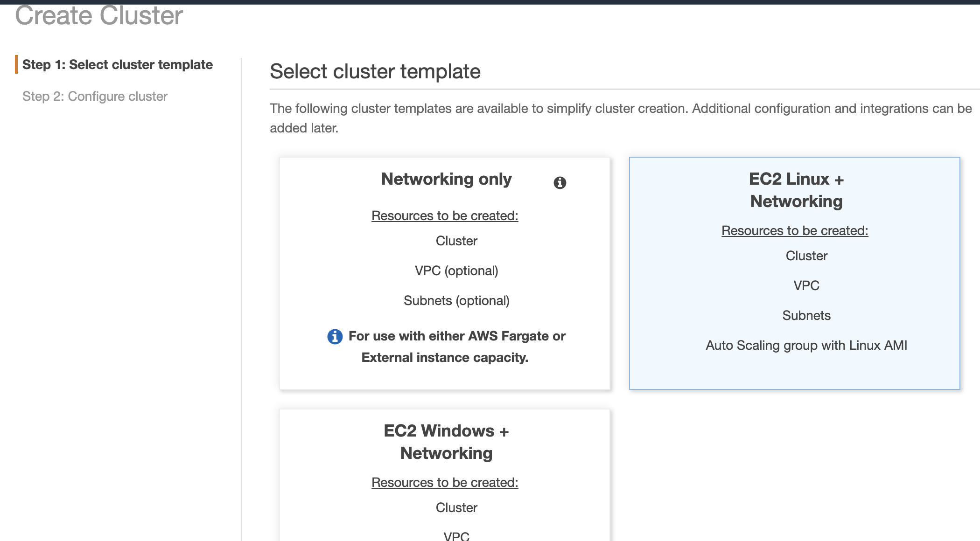
Task: Click the Create Cluster page heading
Action: click(x=99, y=15)
